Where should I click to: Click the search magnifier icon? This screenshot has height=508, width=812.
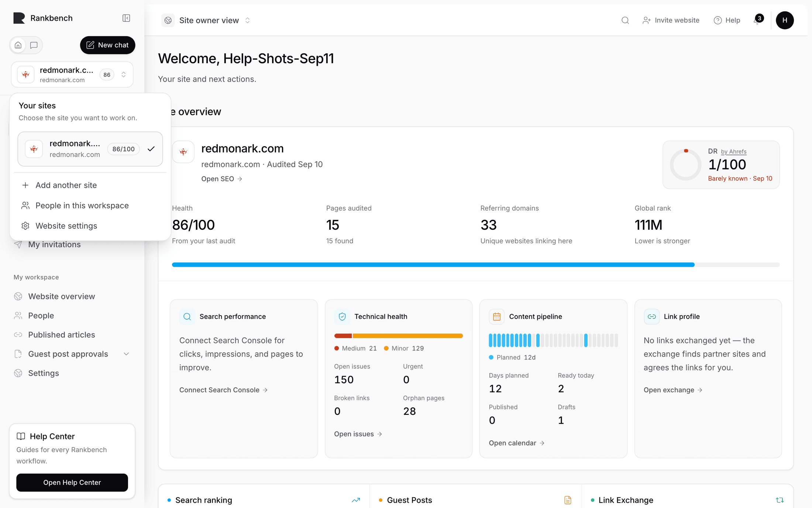[x=625, y=20]
